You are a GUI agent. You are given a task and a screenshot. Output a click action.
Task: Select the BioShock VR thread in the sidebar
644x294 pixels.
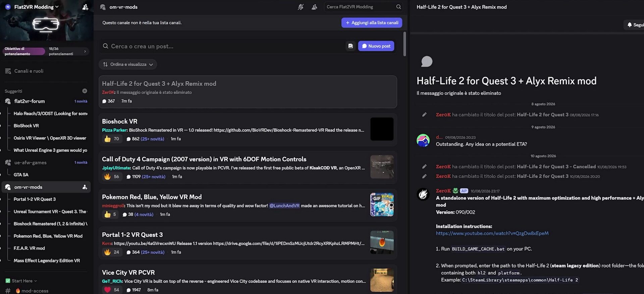coord(26,126)
